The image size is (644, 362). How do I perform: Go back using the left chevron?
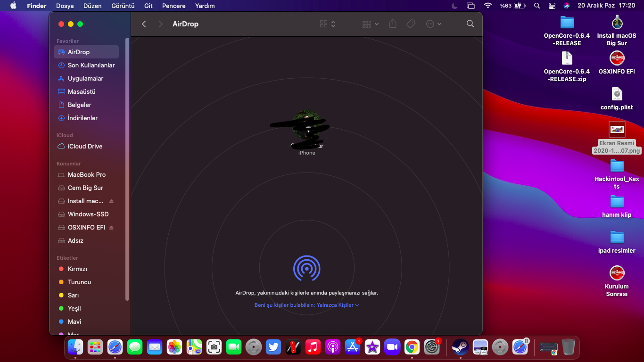click(144, 24)
